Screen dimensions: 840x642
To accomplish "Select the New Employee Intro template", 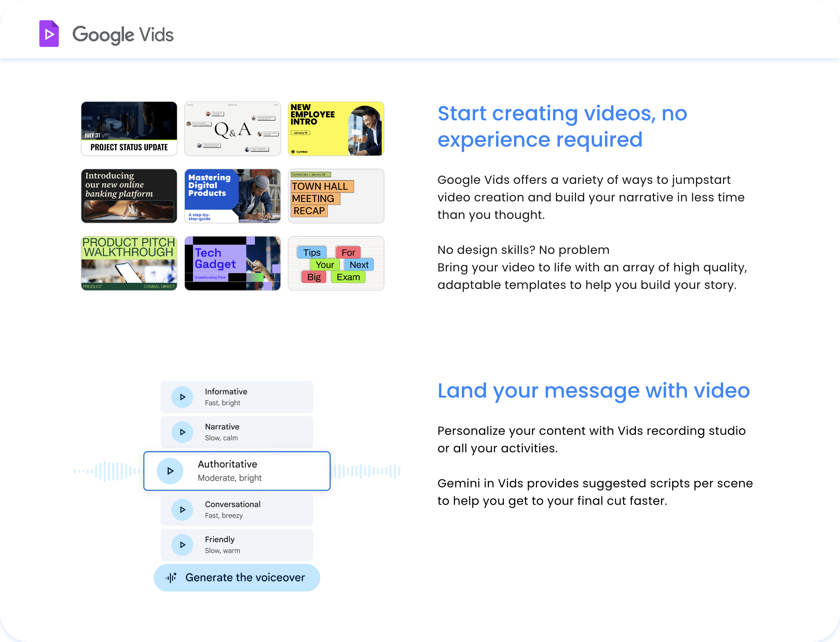I will click(x=336, y=128).
